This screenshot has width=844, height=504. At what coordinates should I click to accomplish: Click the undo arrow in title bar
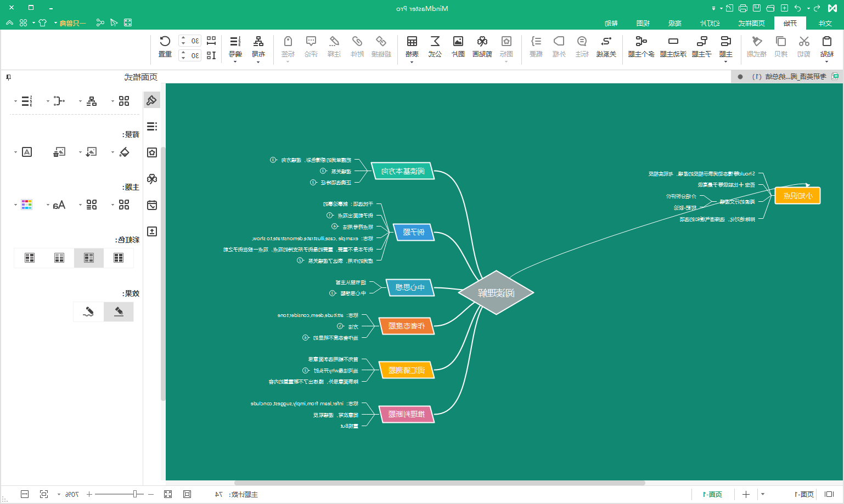[797, 8]
